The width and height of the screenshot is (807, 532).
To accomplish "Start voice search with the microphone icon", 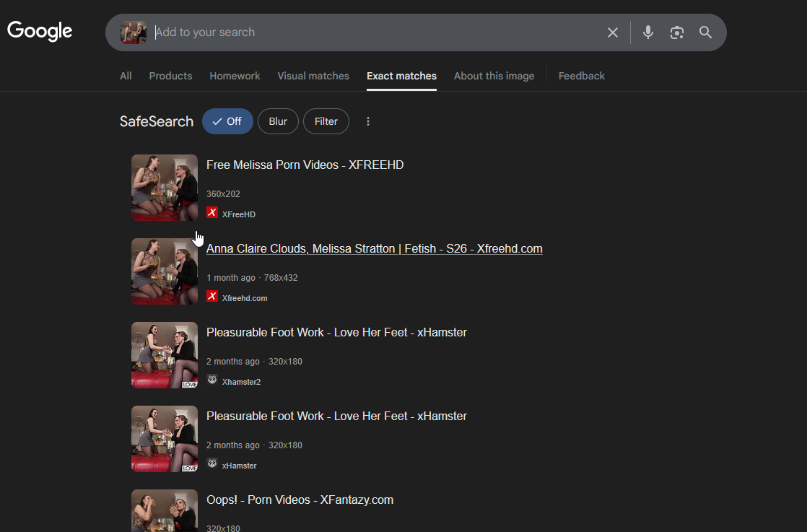I will [x=648, y=32].
